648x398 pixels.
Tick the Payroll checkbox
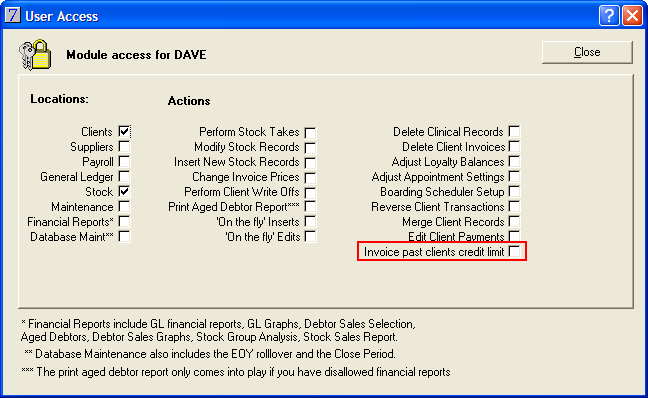pyautogui.click(x=124, y=161)
